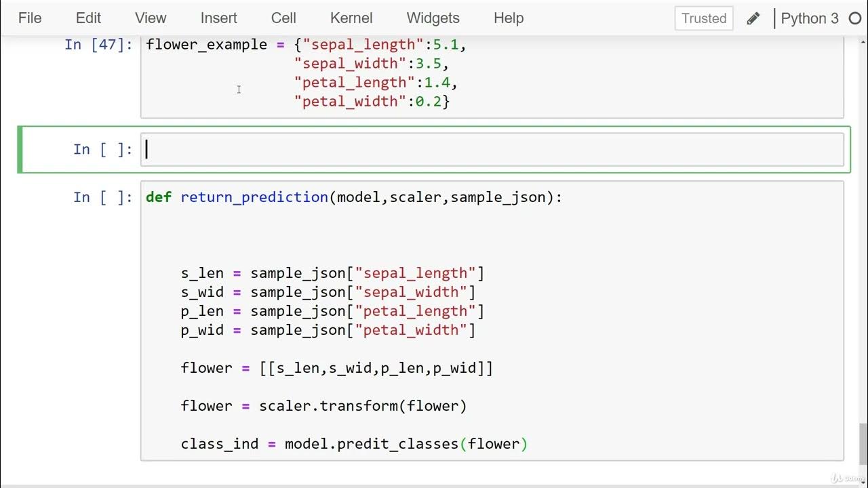Image resolution: width=868 pixels, height=488 pixels.
Task: Click the p_len assignment line
Action: coord(332,311)
